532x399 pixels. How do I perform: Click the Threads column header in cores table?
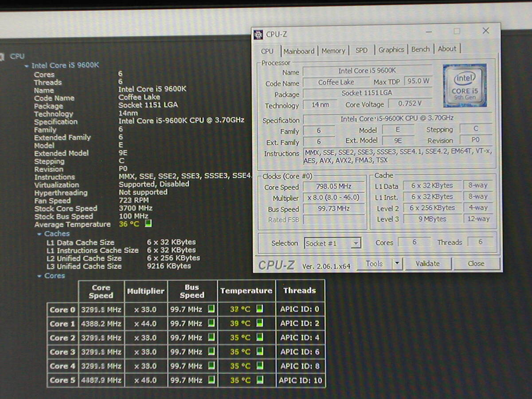(x=300, y=290)
